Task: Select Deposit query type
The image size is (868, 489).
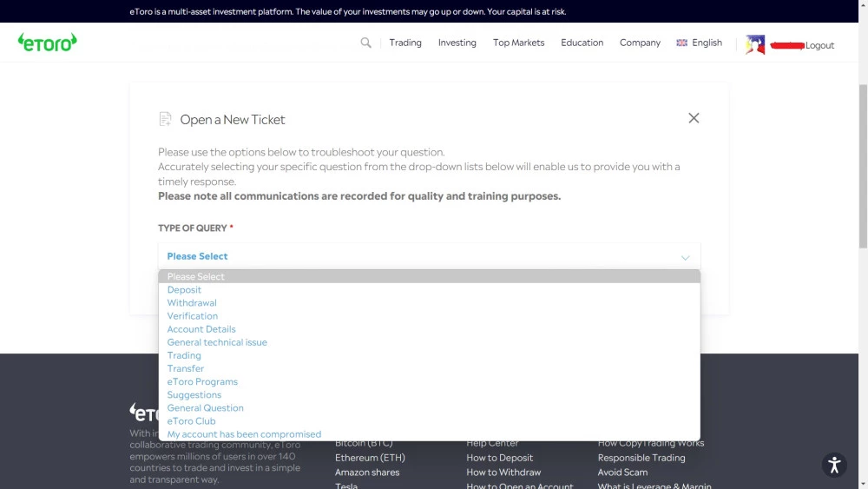Action: tap(429, 289)
